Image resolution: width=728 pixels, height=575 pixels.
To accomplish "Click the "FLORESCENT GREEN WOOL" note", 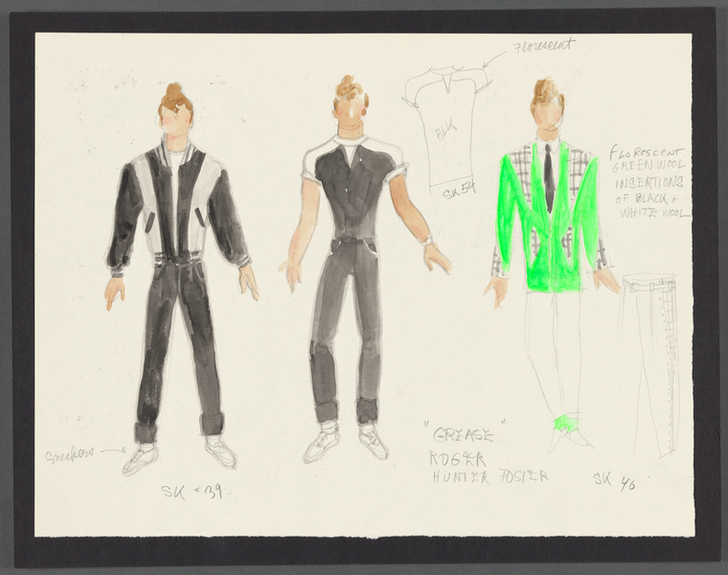I will (x=648, y=159).
